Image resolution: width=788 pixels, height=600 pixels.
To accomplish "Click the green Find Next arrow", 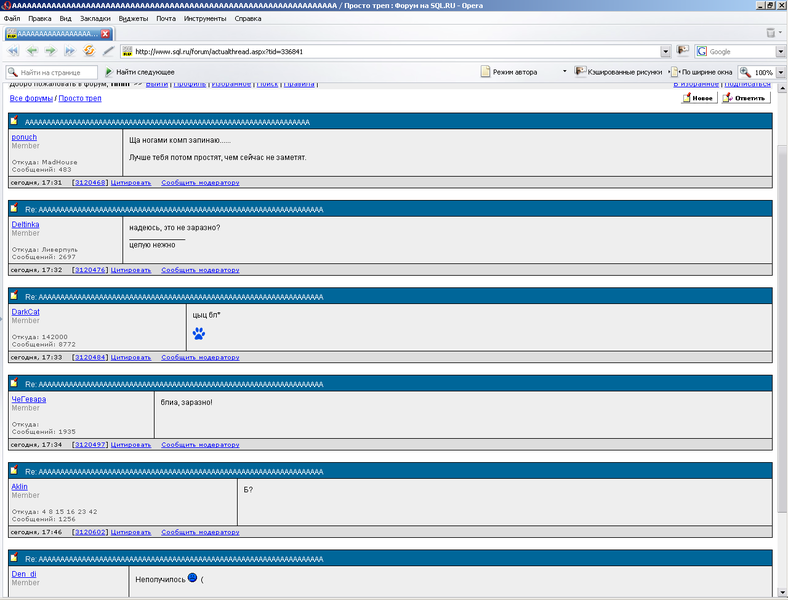I will [109, 72].
